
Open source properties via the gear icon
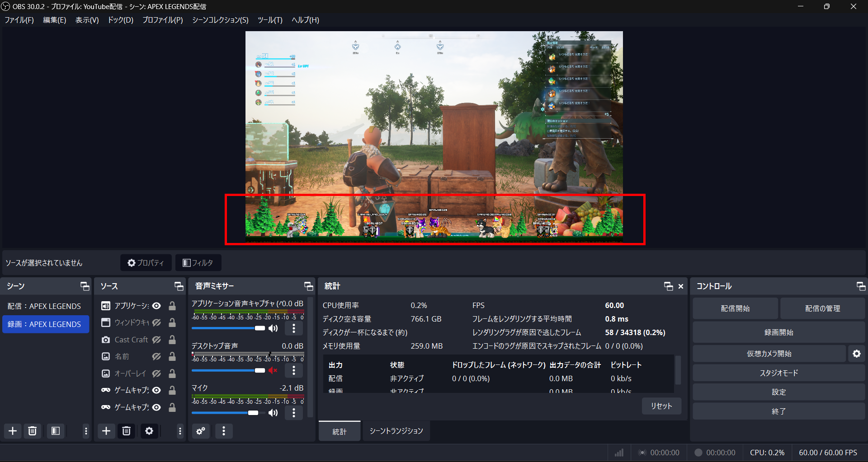coord(149,431)
